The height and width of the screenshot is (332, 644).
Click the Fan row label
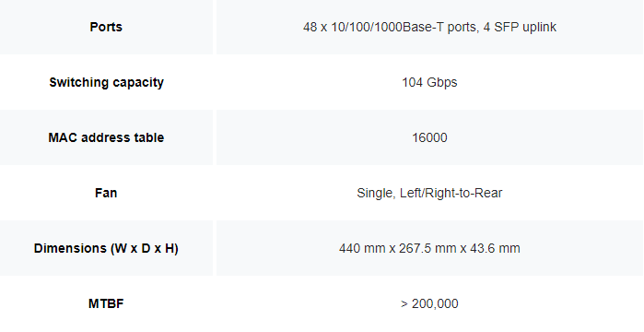click(x=106, y=193)
